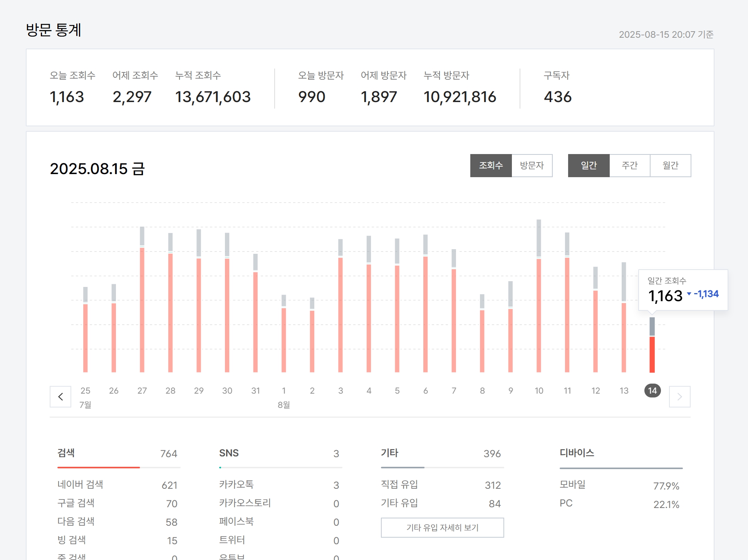Click date label 27 on axis

click(142, 391)
